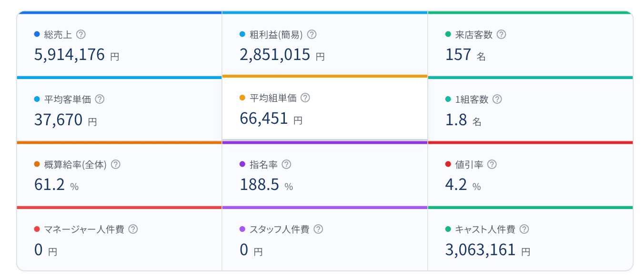Open the 指名率 help tooltip icon
This screenshot has width=644, height=279.
tap(287, 164)
